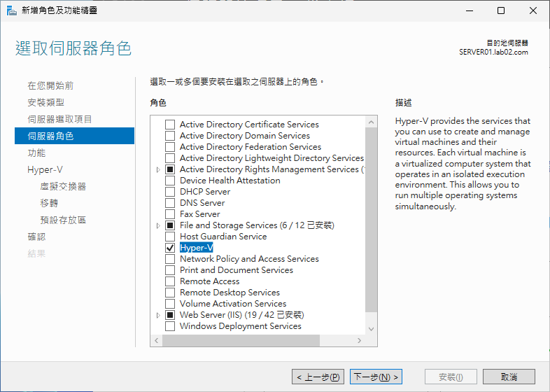The height and width of the screenshot is (392, 550).
Task: Click 下一步(N) next button
Action: [376, 377]
